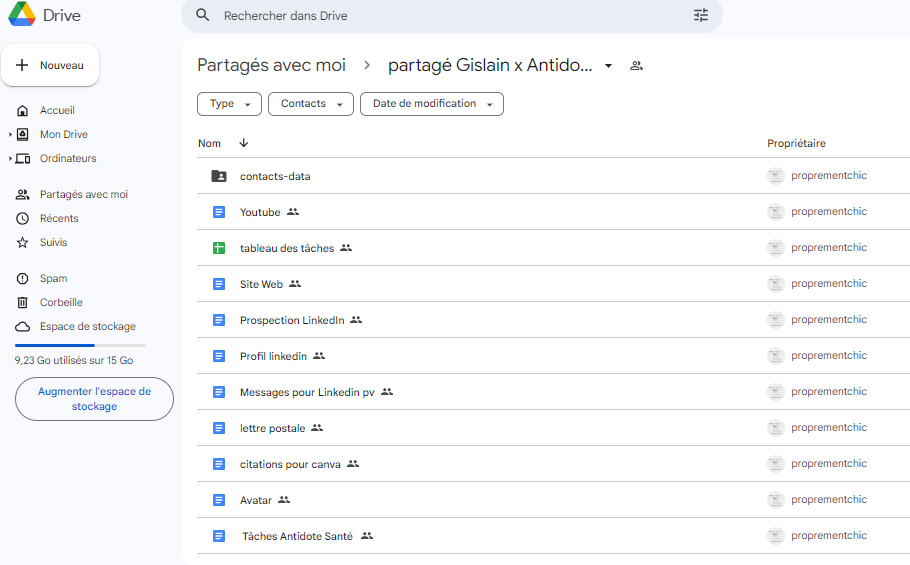Click the storage usage progress bar

tap(80, 345)
